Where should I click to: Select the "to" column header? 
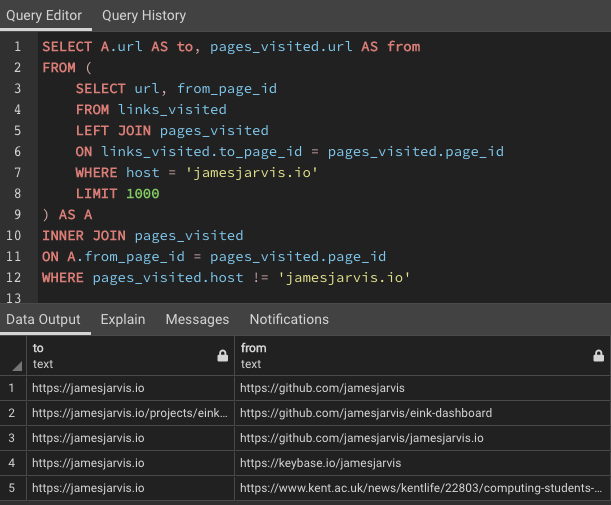click(120, 356)
